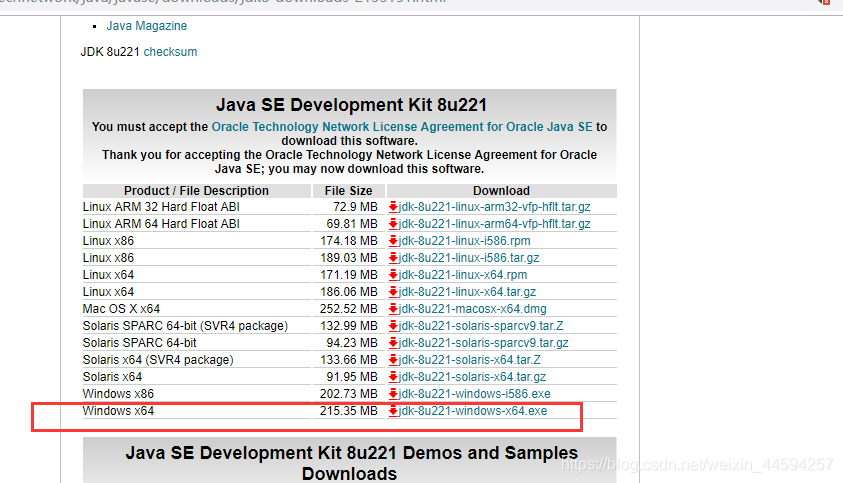Download jdk-8u221-linux-x64.rpm file link
843x483 pixels.
tap(463, 275)
